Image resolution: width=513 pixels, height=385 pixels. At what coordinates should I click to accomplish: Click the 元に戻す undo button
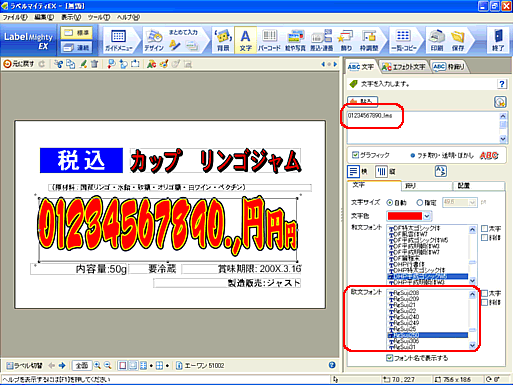coord(19,64)
